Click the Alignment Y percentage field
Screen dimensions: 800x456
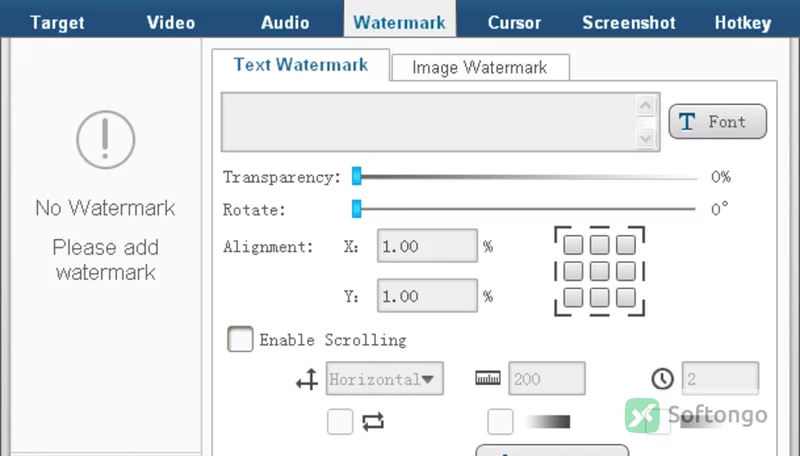427,295
